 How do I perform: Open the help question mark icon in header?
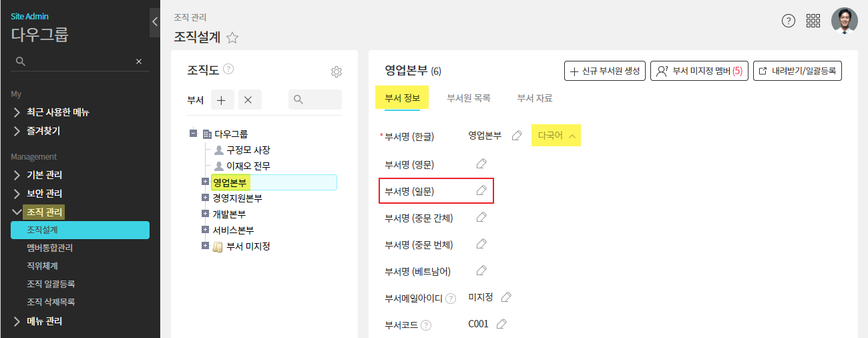tap(789, 21)
